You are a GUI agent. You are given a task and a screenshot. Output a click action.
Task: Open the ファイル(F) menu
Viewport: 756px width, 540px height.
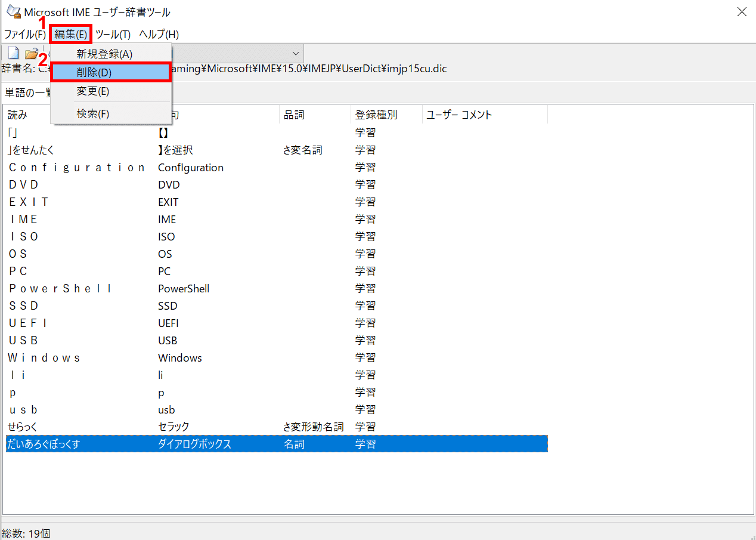point(24,35)
